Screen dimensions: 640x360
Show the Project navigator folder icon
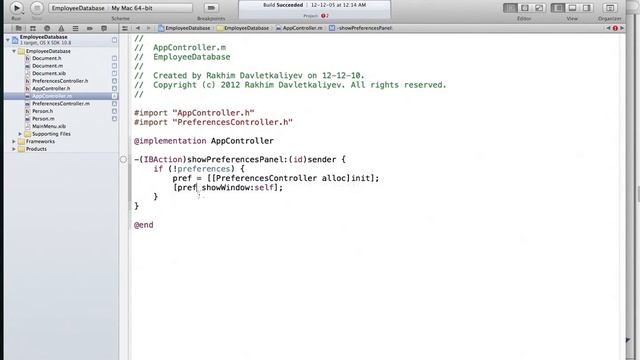18,28
